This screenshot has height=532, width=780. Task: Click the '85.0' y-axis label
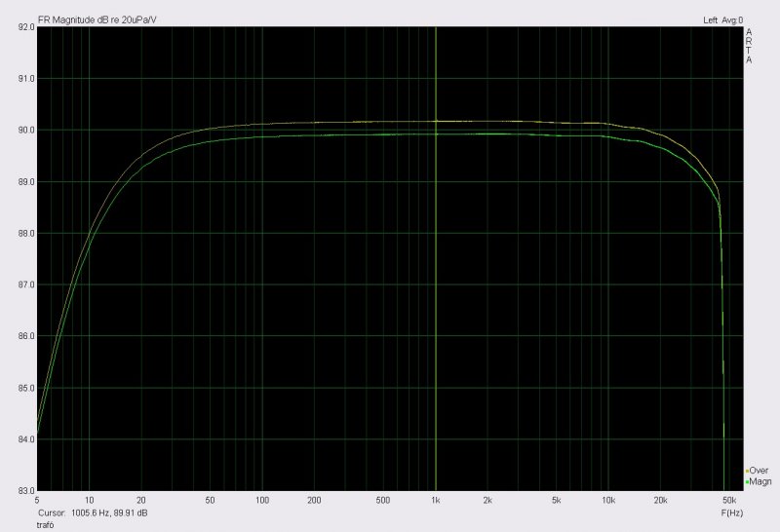(x=27, y=388)
